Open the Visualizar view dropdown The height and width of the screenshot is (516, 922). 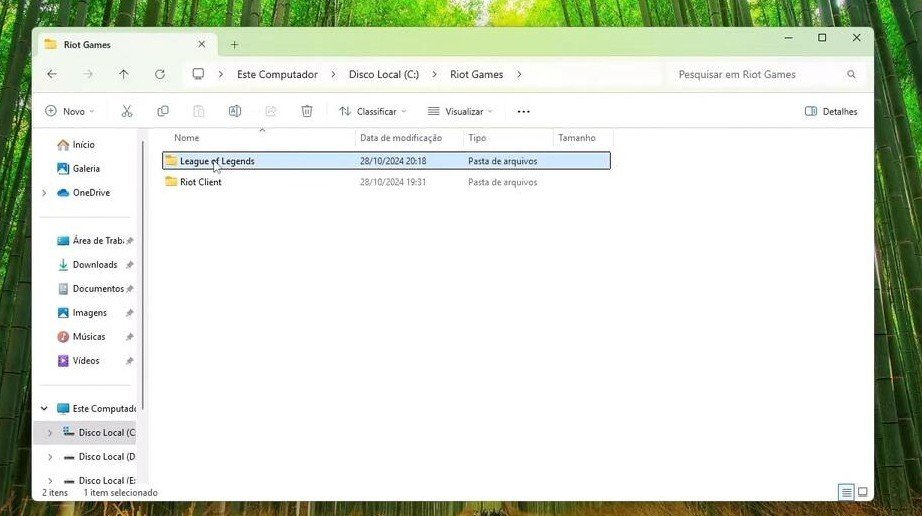(460, 111)
